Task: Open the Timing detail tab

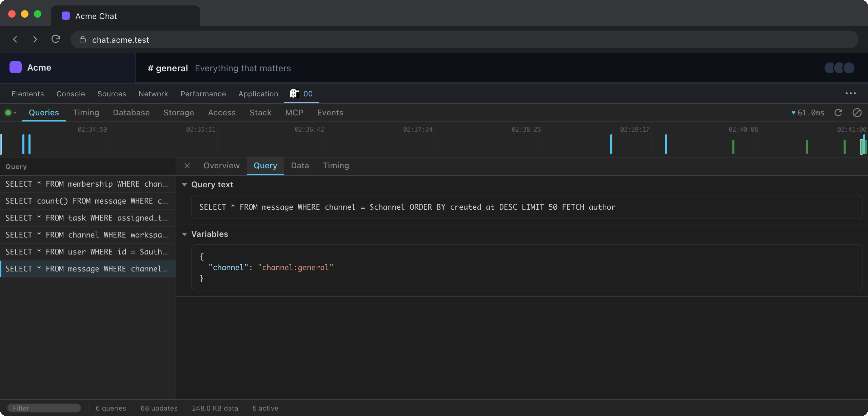Action: (336, 166)
